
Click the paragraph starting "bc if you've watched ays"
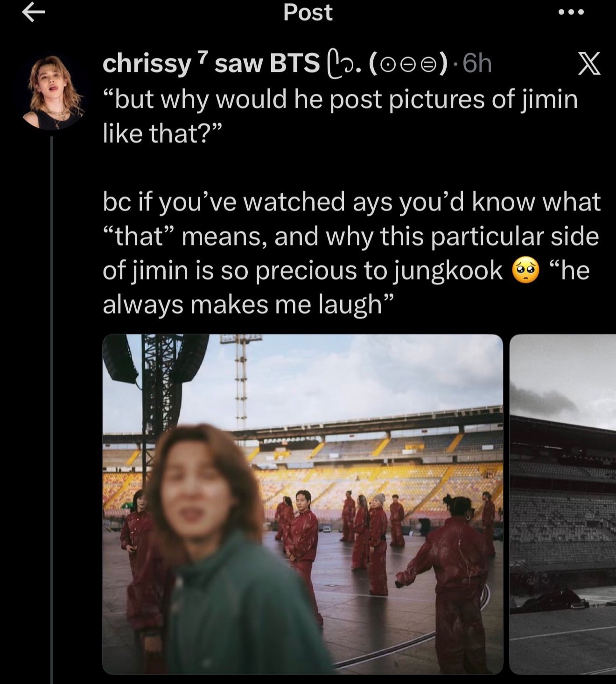[x=351, y=253]
